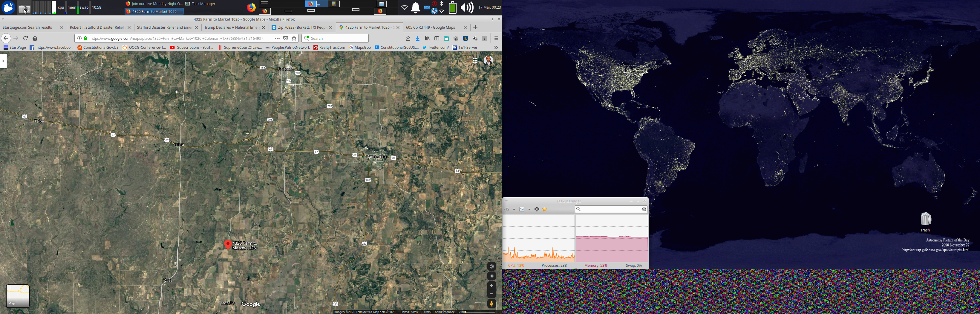
Task: Open volume control speaker icon
Action: [467, 7]
